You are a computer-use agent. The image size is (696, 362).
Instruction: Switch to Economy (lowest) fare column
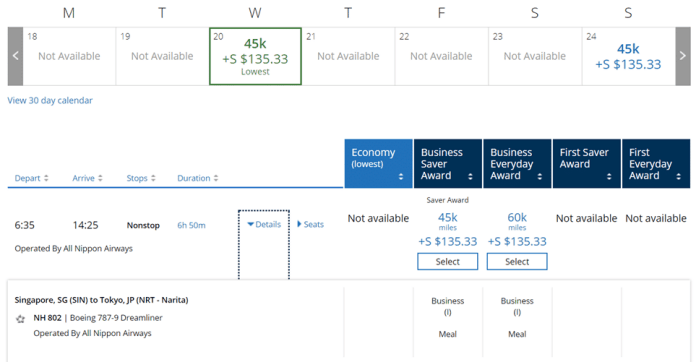tap(378, 164)
